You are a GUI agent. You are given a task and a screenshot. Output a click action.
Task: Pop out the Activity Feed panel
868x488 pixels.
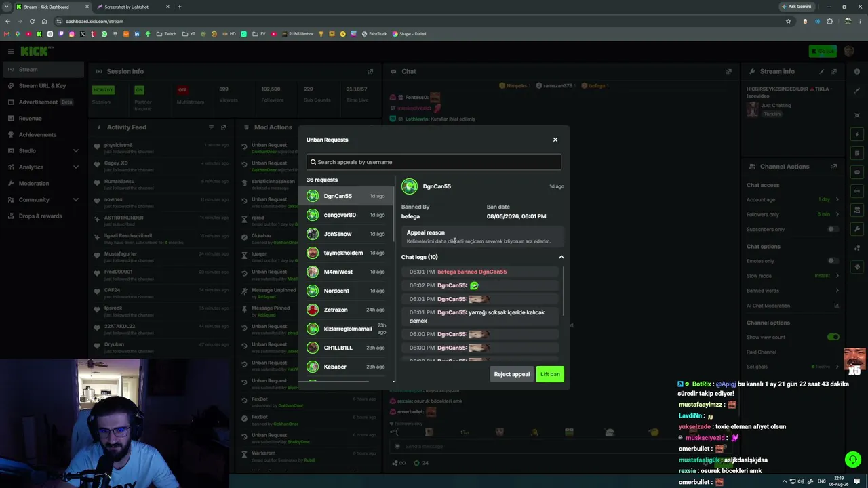(223, 127)
